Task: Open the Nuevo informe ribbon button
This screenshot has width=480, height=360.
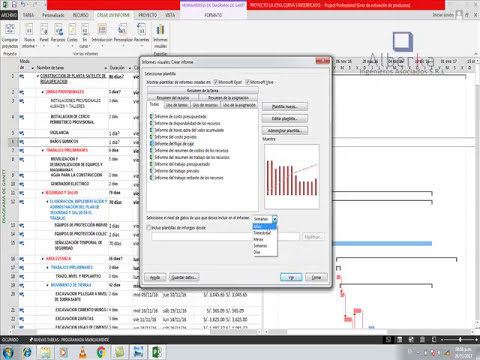Action: tap(29, 36)
